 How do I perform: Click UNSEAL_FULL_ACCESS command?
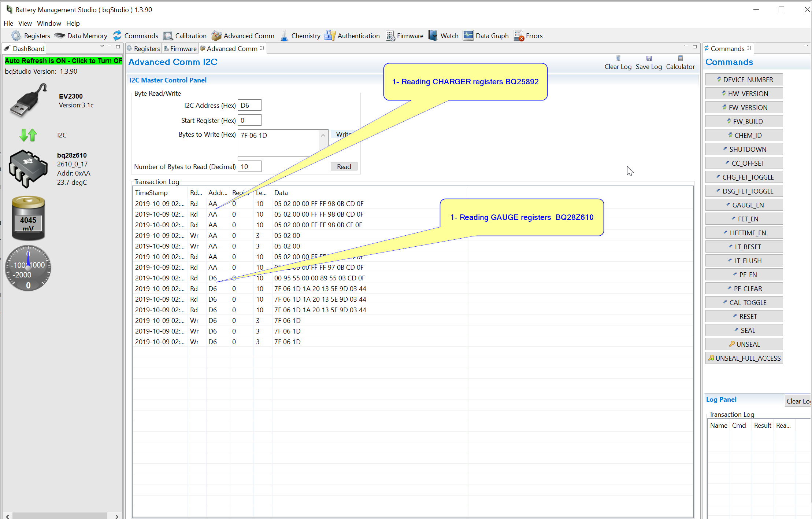tap(744, 358)
